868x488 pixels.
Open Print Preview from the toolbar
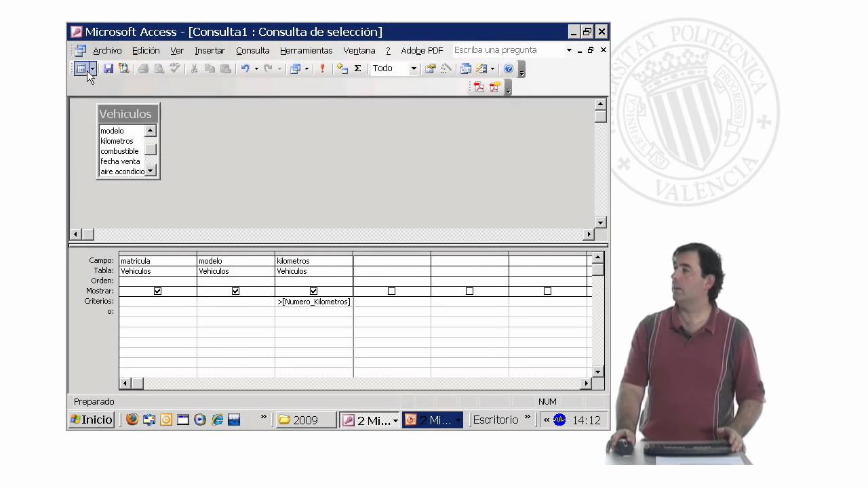point(159,68)
